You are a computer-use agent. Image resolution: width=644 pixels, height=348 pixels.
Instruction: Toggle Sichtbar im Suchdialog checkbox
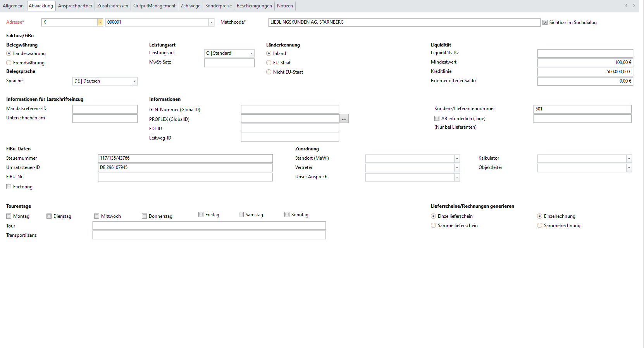[x=545, y=22]
